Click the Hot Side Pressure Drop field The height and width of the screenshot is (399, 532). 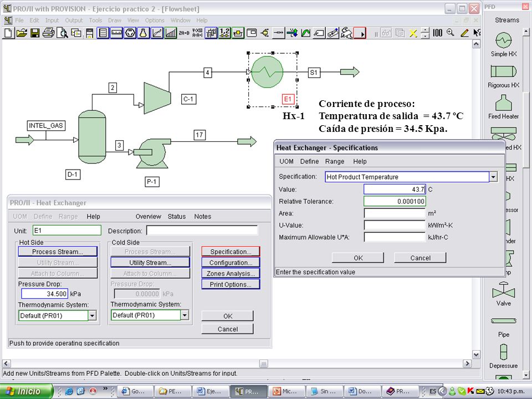[44, 294]
